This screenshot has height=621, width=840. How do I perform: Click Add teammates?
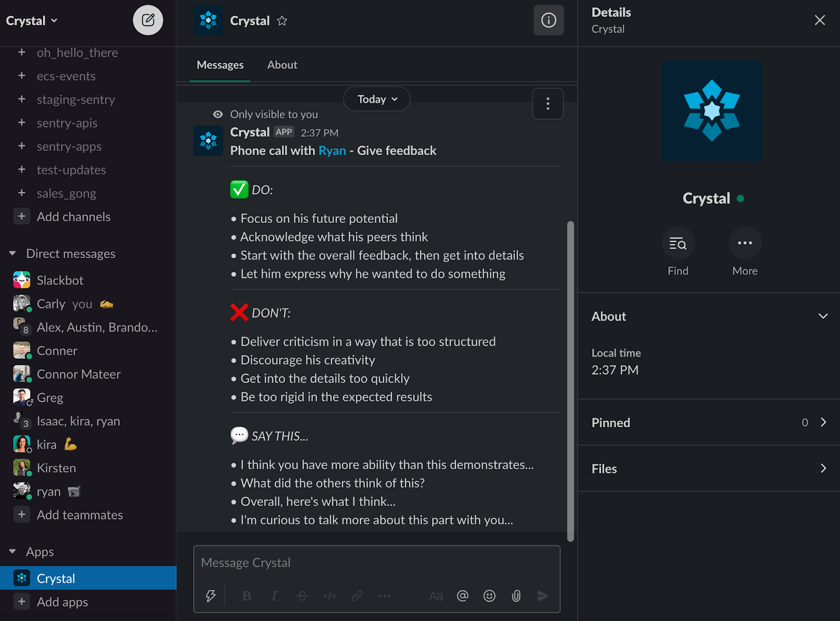88,515
